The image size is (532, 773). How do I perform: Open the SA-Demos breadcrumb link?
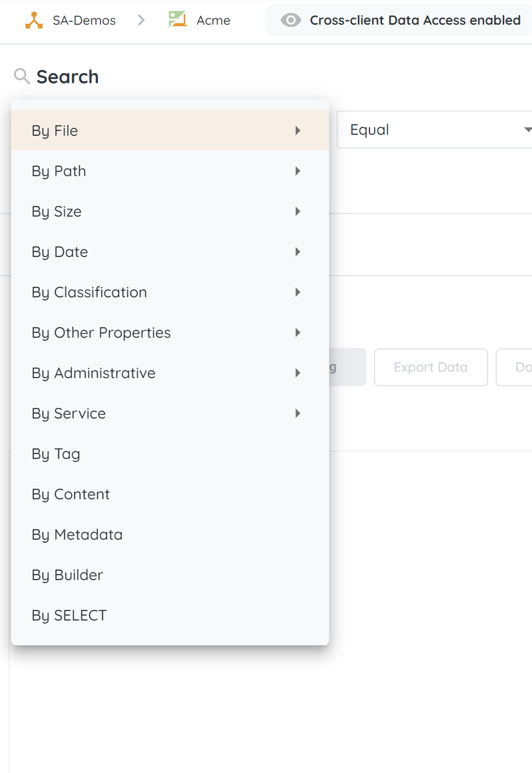click(x=84, y=20)
